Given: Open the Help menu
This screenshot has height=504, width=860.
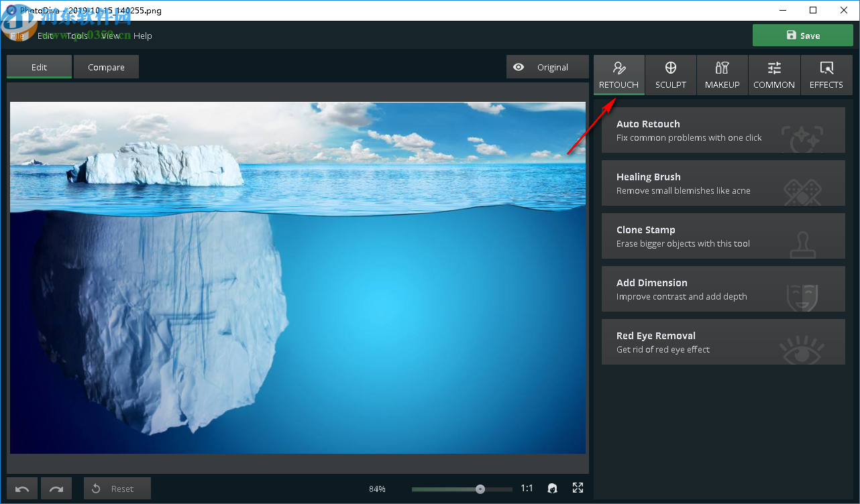Looking at the screenshot, I should pyautogui.click(x=143, y=36).
